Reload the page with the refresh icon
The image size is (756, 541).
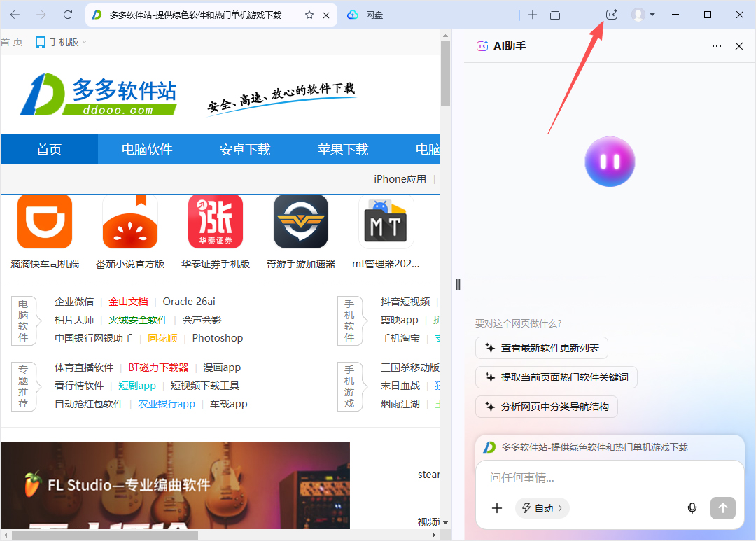68,15
